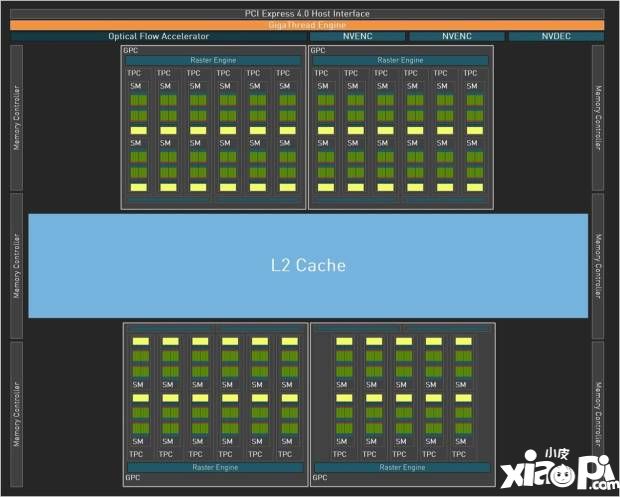
Task: Click the GPC label of the five-TPC cluster
Action: [x=319, y=478]
